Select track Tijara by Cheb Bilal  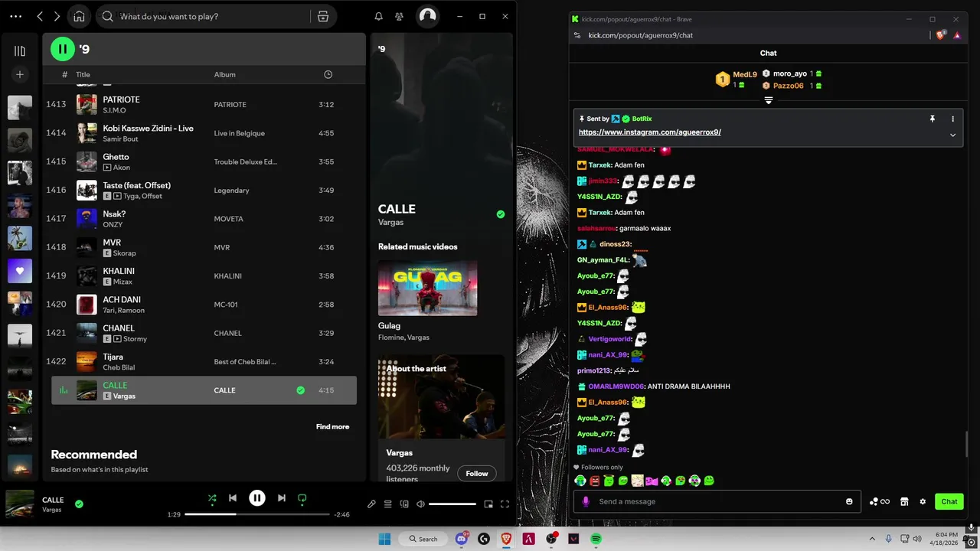[x=204, y=361]
